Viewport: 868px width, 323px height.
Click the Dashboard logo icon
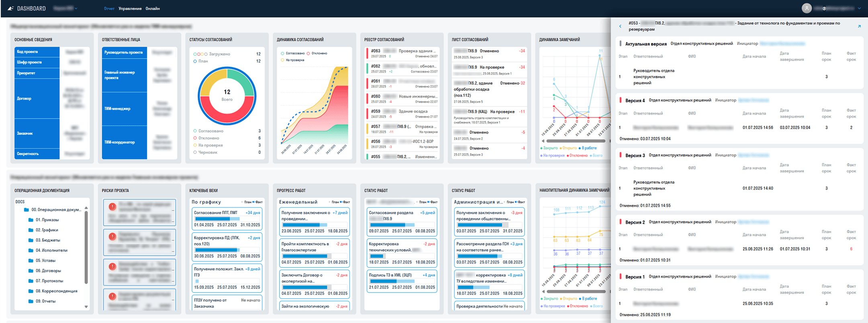11,8
